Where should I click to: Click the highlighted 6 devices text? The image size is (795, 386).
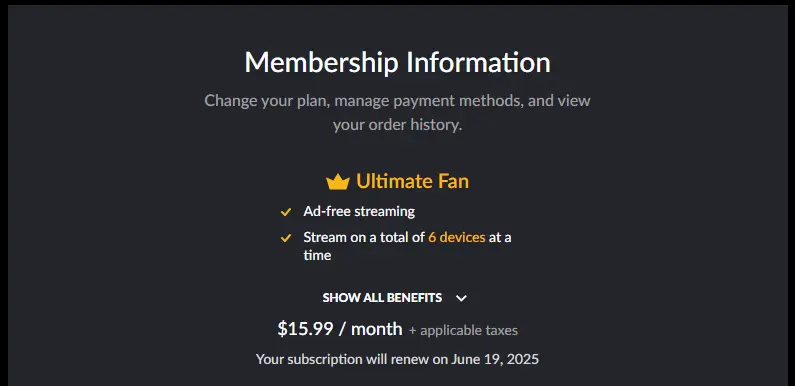pos(457,237)
